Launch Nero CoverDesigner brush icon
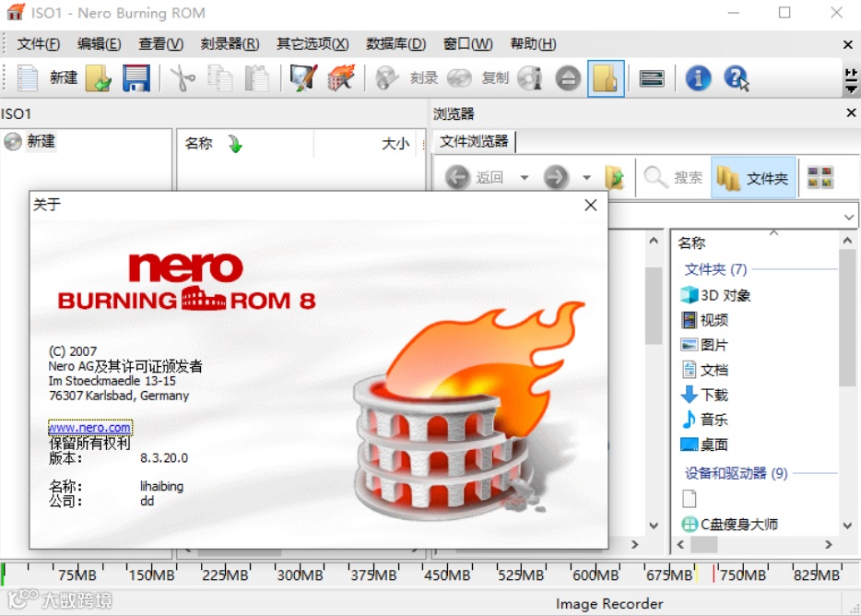Image resolution: width=861 pixels, height=616 pixels. (x=303, y=78)
